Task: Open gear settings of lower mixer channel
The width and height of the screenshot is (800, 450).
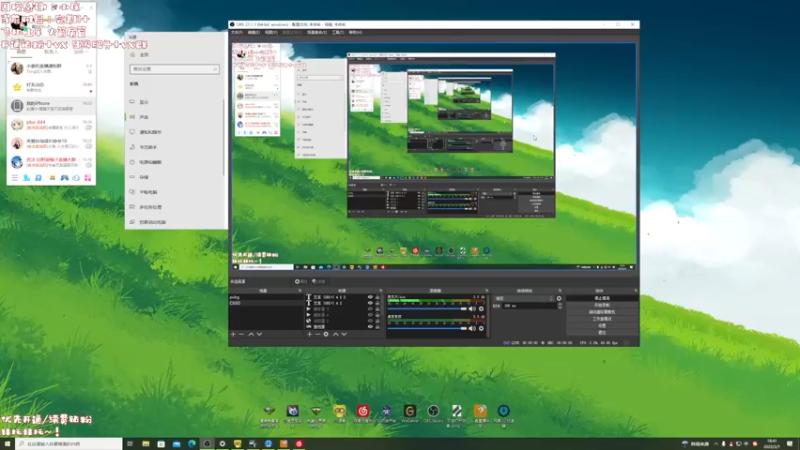Action: (x=481, y=329)
